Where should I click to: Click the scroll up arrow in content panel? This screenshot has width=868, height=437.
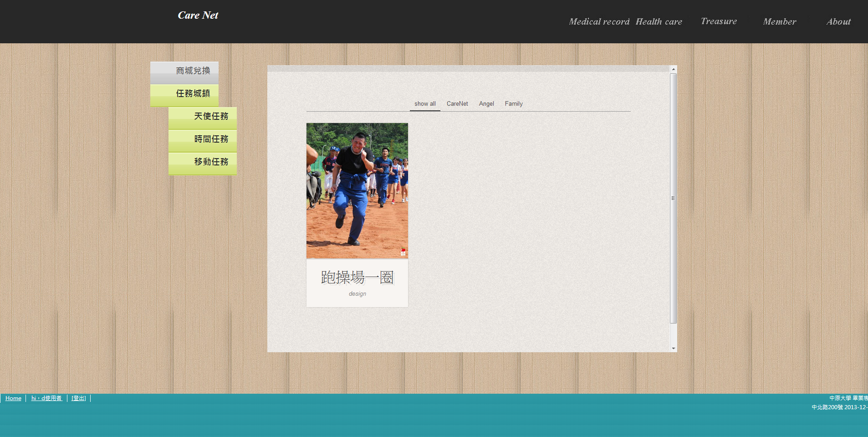tap(673, 69)
